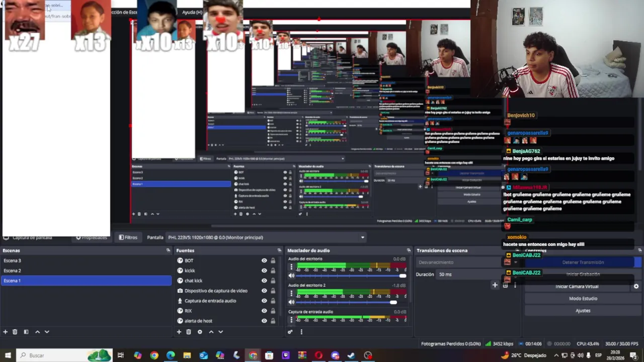The image size is (644, 362).
Task: Open virtual camera settings gear
Action: click(x=636, y=287)
